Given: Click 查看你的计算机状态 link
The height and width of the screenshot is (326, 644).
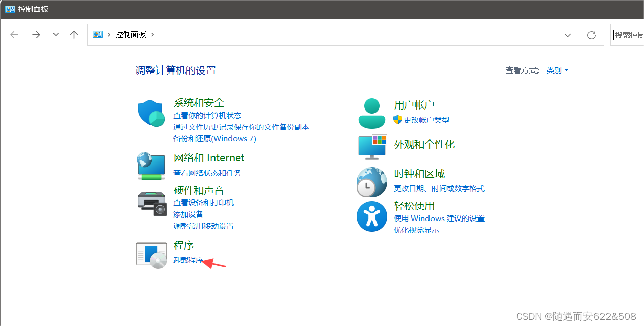Looking at the screenshot, I should tap(207, 116).
